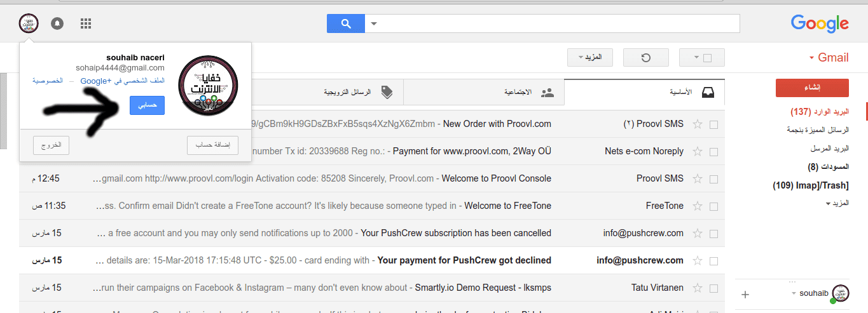Expand the search options dropdown arrow

[374, 23]
